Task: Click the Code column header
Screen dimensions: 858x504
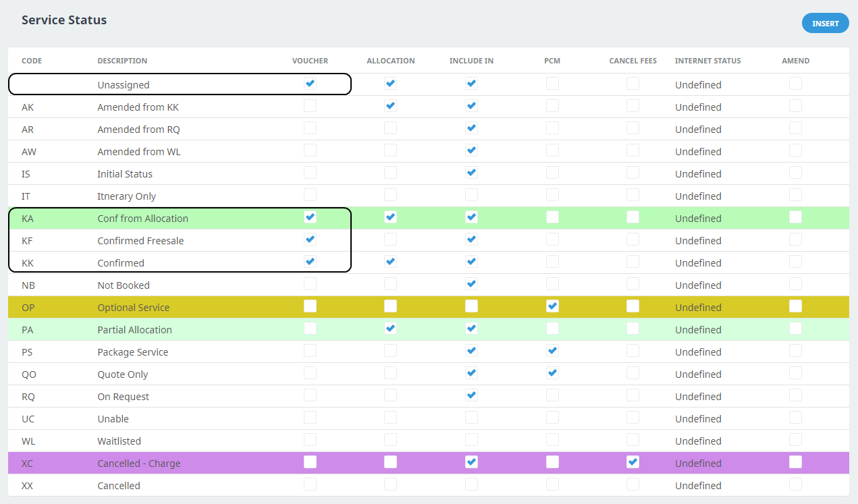Action: (32, 61)
